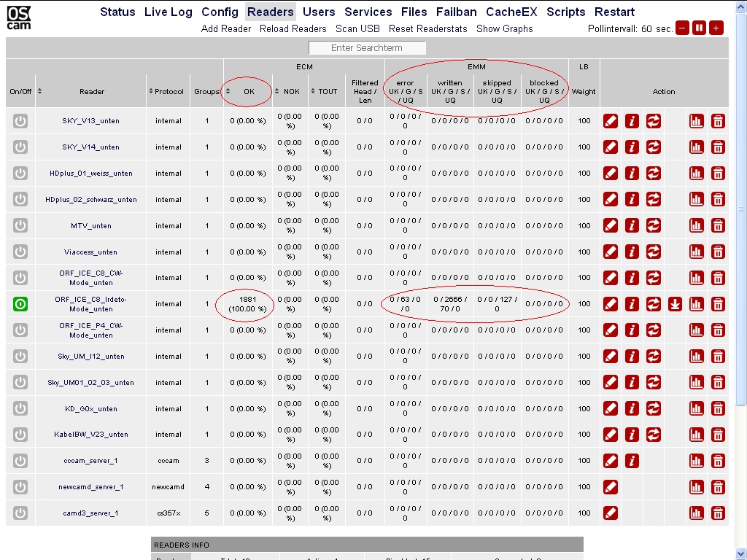Refresh the MTV_unten reader

coord(654,226)
